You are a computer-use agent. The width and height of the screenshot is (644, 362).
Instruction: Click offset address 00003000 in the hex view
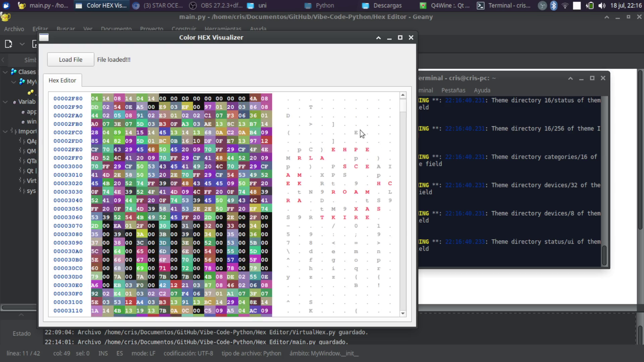(x=68, y=166)
